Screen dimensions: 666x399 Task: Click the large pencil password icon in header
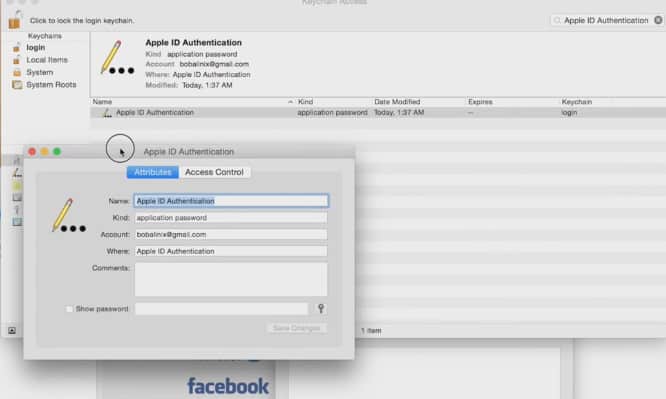117,58
